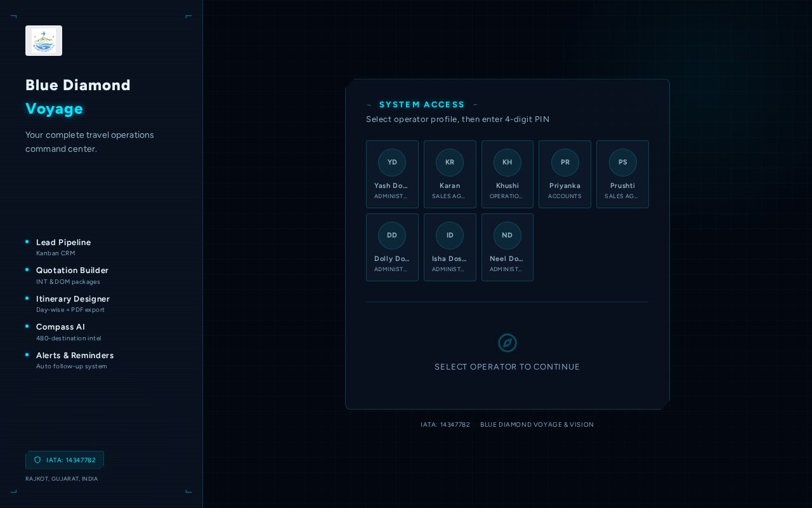Image resolution: width=812 pixels, height=508 pixels.
Task: Click the IATA number below the access panel
Action: point(445,425)
